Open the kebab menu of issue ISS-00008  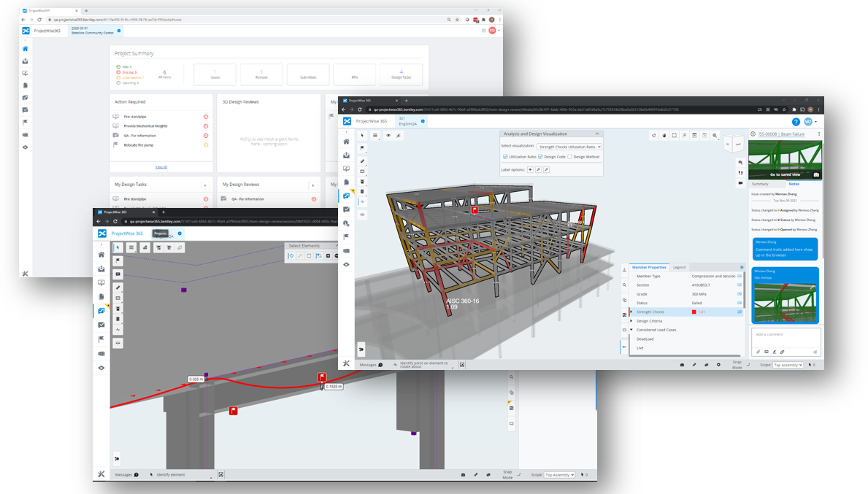pos(819,134)
